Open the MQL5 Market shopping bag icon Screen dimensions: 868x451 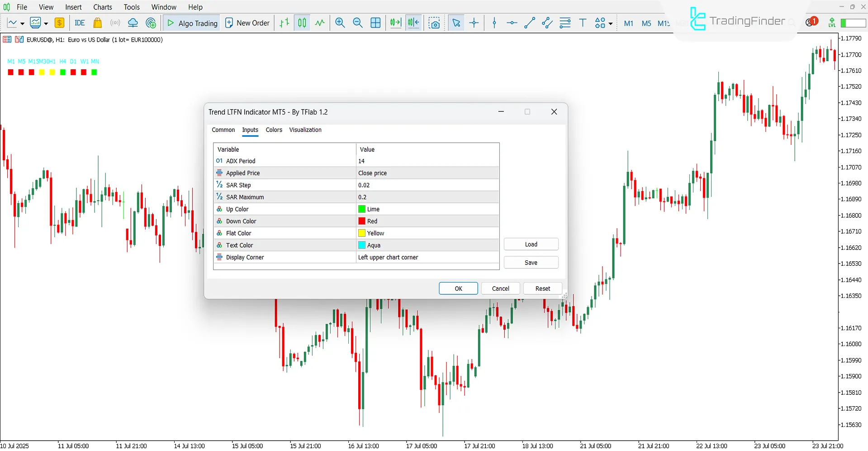coord(97,23)
